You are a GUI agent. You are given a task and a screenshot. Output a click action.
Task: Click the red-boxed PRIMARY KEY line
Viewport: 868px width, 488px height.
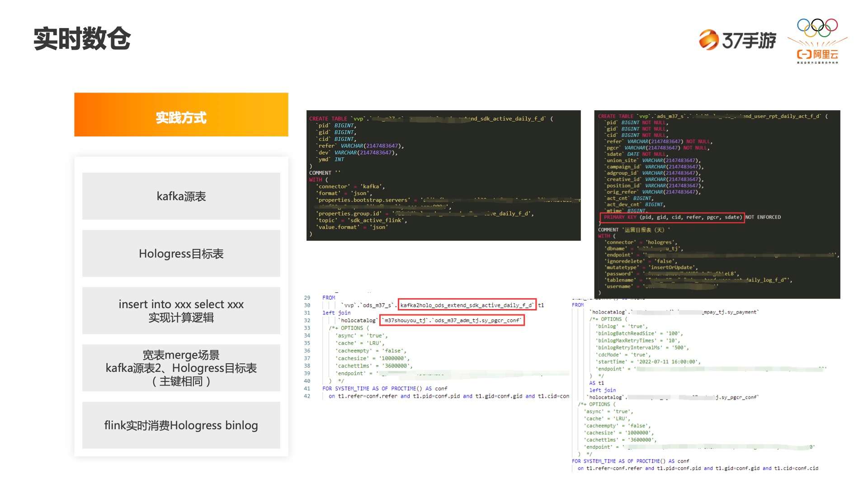(672, 217)
